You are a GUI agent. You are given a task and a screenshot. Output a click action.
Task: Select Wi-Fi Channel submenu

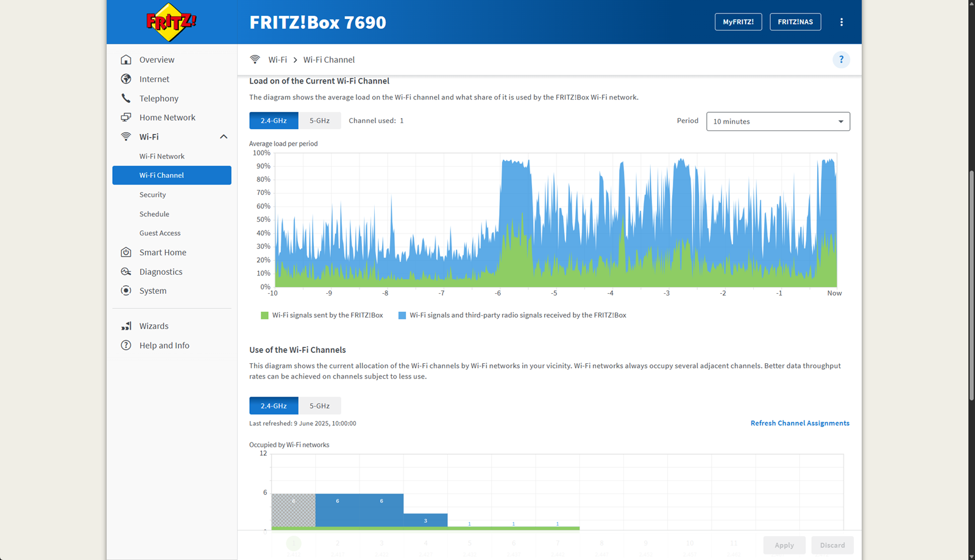pyautogui.click(x=172, y=175)
